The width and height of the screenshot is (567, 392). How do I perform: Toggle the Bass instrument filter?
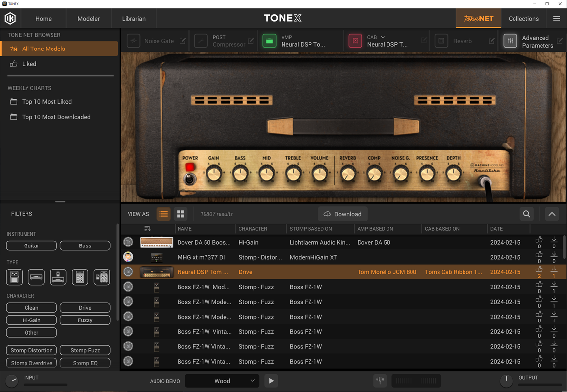[x=85, y=245]
